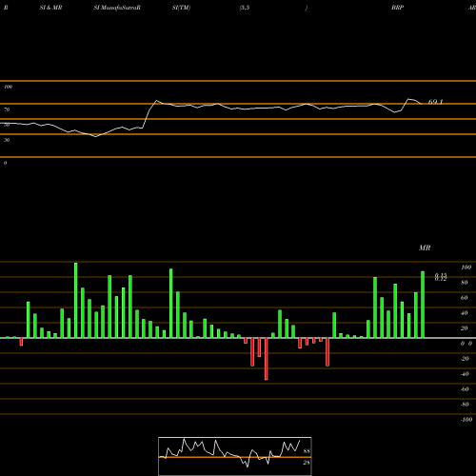Click the MR axis label -100
Screen dimensions: 476x476
[466, 420]
